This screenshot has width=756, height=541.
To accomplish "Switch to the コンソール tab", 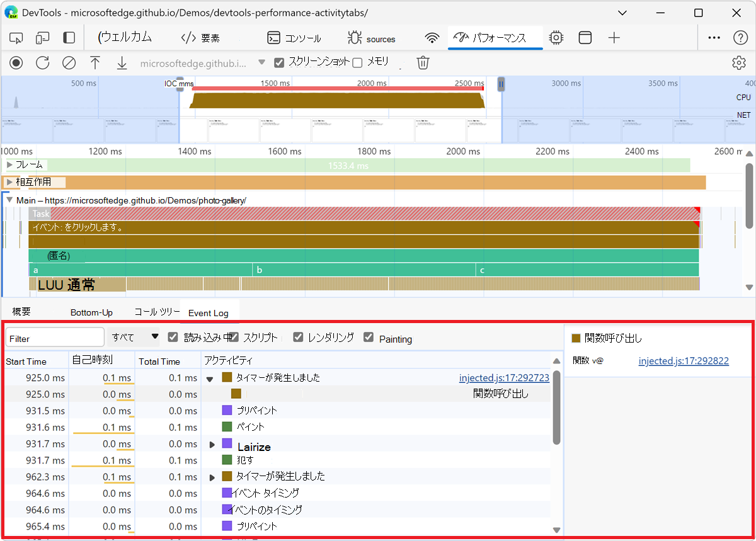I will coord(294,38).
